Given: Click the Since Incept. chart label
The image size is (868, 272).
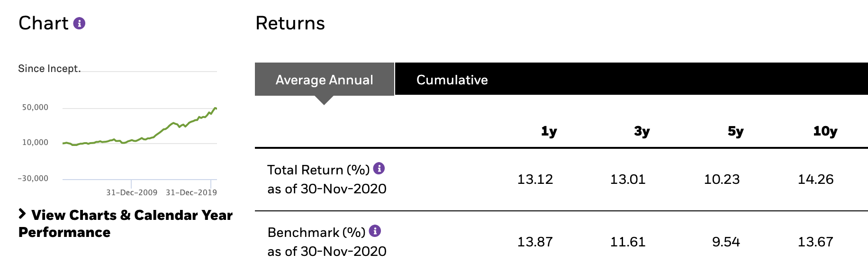Looking at the screenshot, I should [49, 69].
